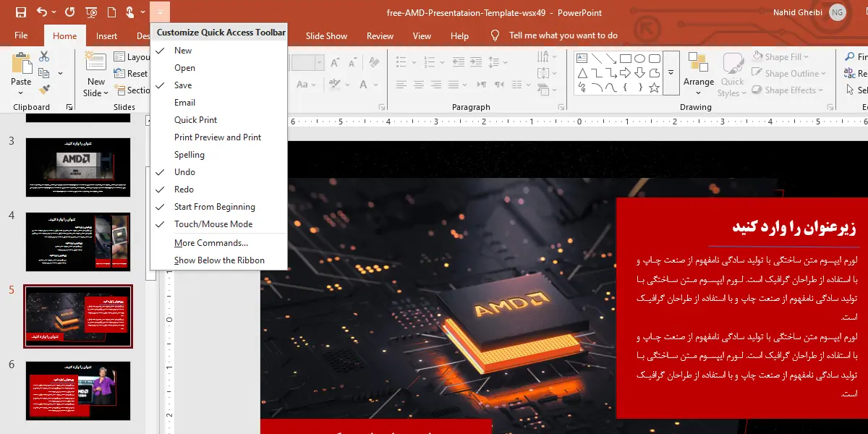Click the lightbulb Tell Me icon
This screenshot has width=868, height=434.
495,35
